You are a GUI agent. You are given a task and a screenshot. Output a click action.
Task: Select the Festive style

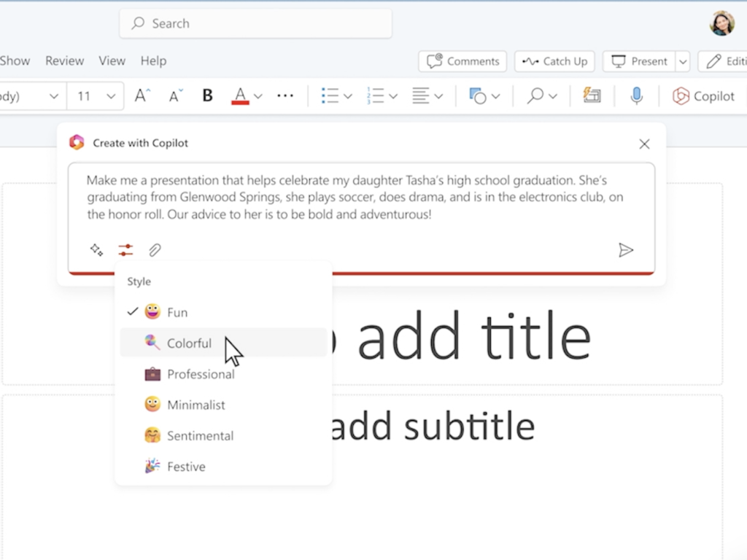(223, 467)
